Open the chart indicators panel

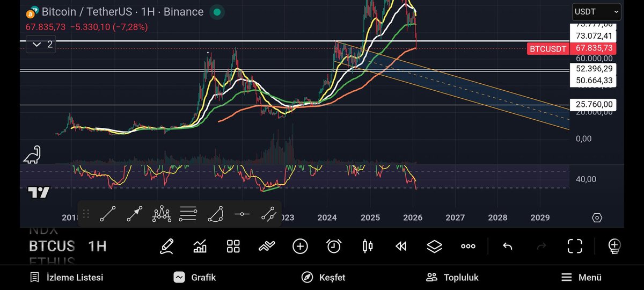tap(200, 247)
